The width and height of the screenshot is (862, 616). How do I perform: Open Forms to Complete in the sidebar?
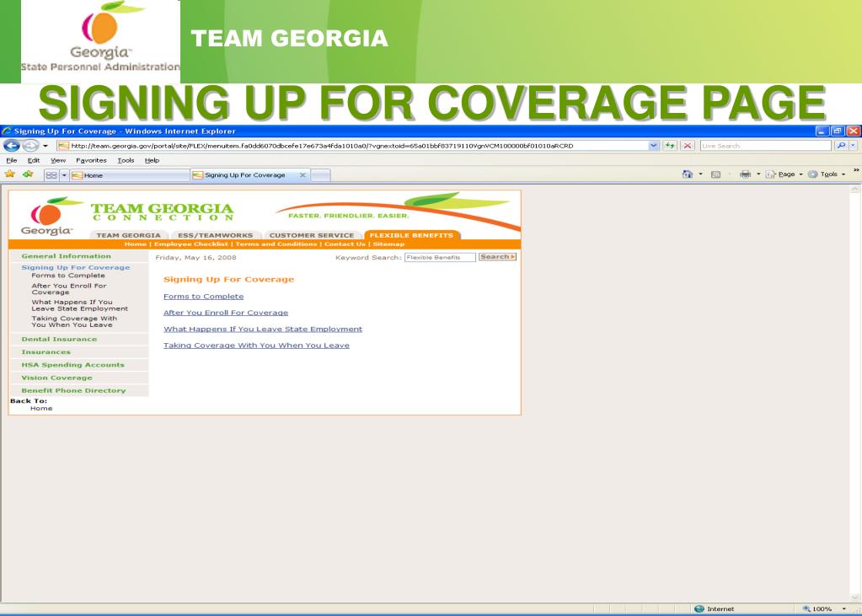[67, 276]
